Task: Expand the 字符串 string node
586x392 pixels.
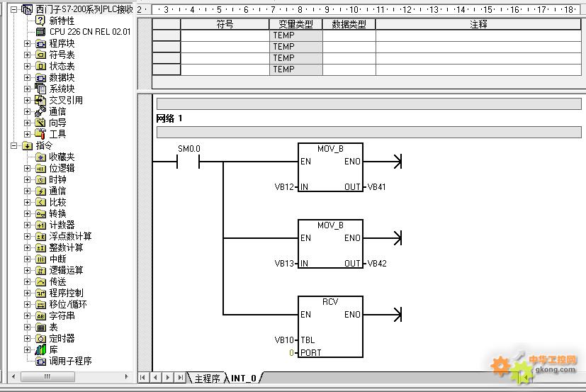Action: point(28,315)
